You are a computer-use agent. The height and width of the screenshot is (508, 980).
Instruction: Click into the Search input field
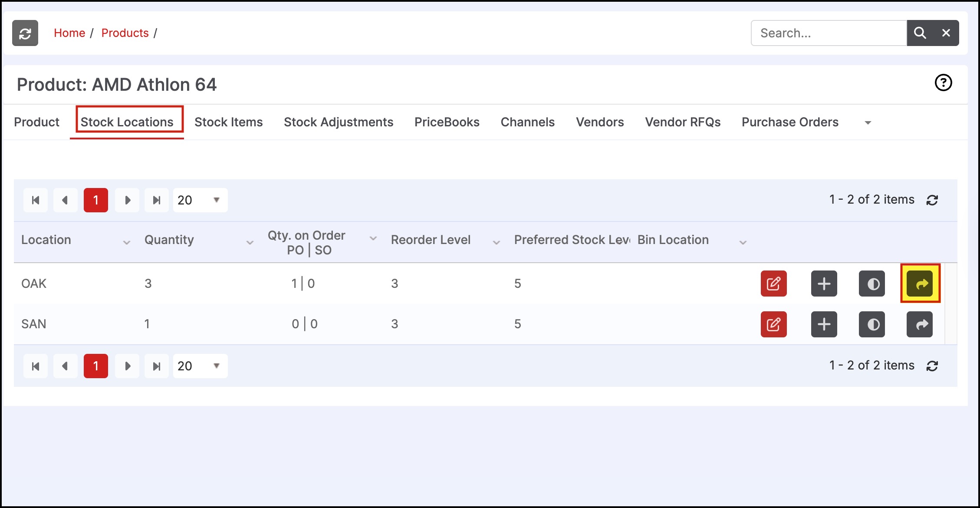(829, 33)
